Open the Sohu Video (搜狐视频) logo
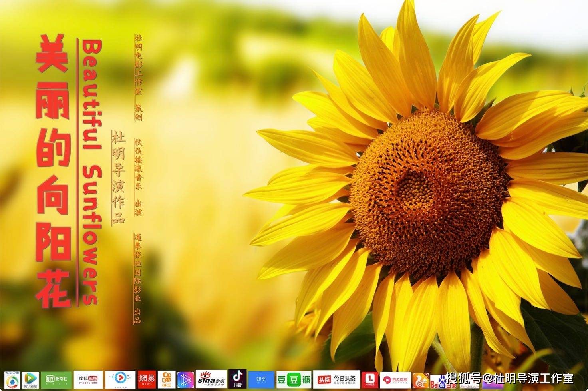 [x=88, y=380]
